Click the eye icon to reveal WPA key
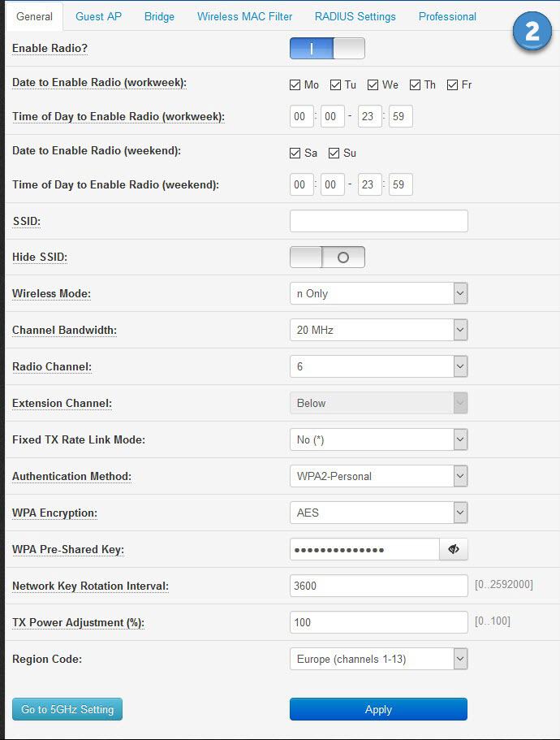Screen dimensions: 560x740 pyautogui.click(x=454, y=550)
